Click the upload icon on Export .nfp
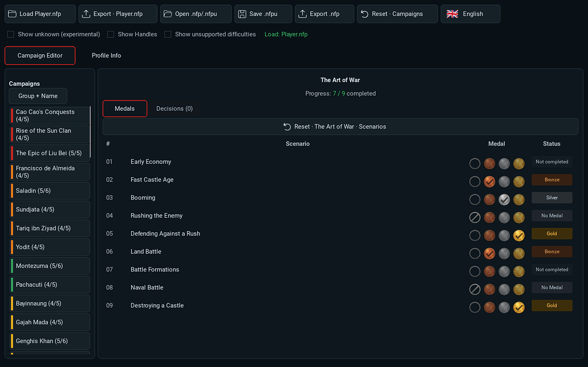 tap(302, 14)
